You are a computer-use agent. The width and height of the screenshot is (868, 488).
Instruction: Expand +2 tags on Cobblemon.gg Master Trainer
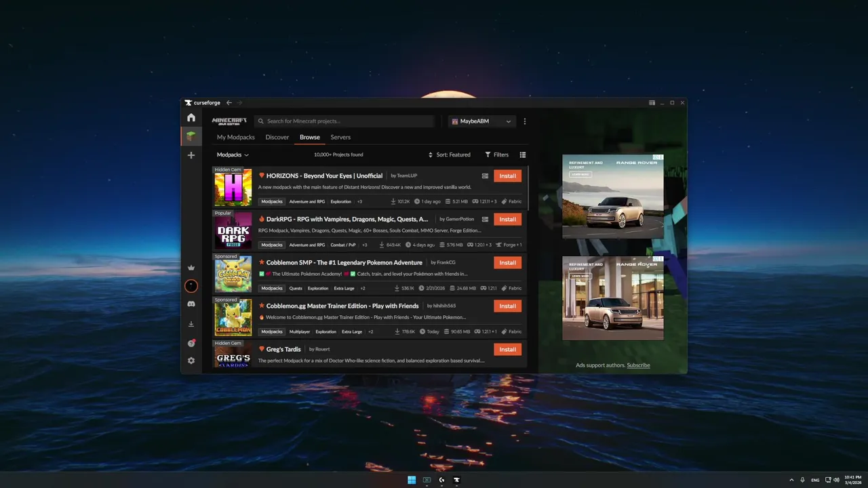click(x=370, y=331)
